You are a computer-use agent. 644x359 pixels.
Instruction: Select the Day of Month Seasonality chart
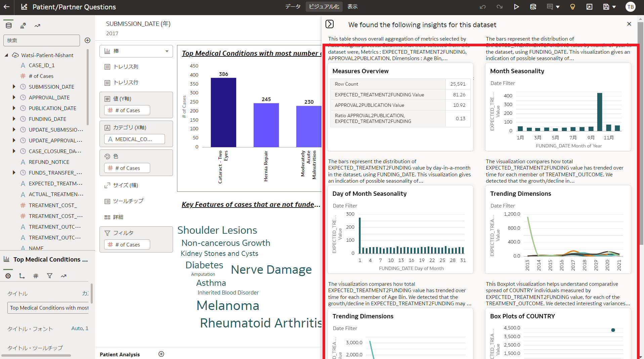(400, 229)
